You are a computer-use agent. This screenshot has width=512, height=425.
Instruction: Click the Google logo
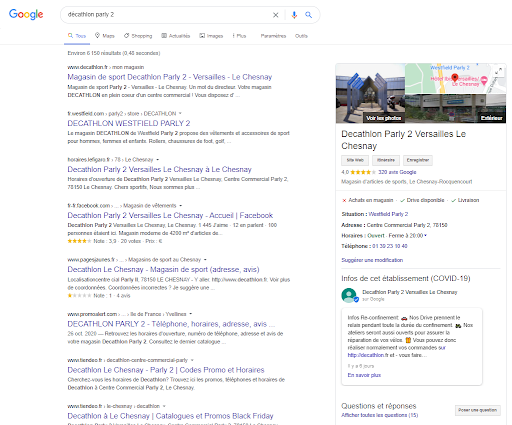[26, 14]
